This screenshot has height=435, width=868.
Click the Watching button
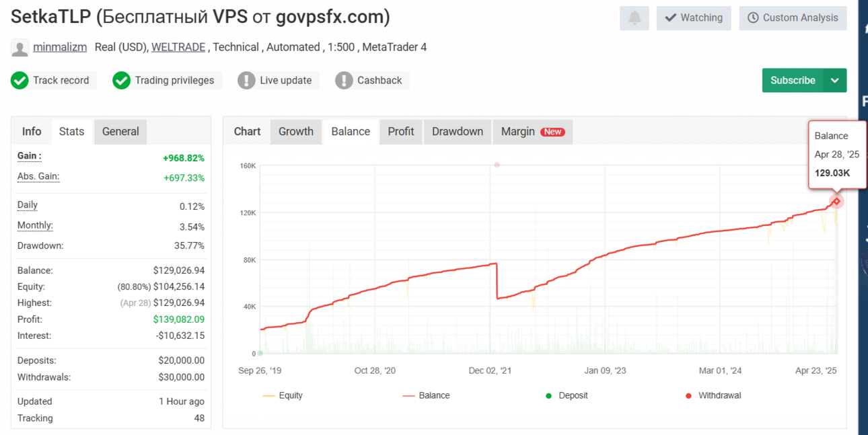[x=694, y=18]
